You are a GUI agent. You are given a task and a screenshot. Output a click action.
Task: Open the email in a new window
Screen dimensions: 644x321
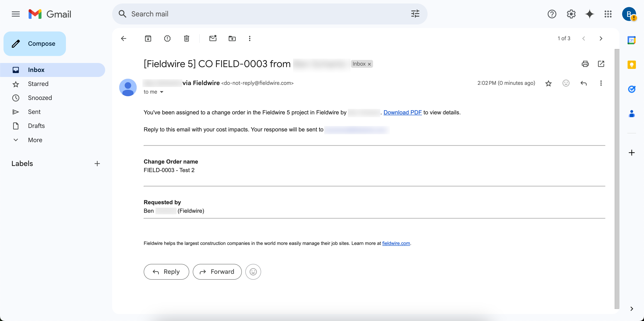(x=601, y=64)
